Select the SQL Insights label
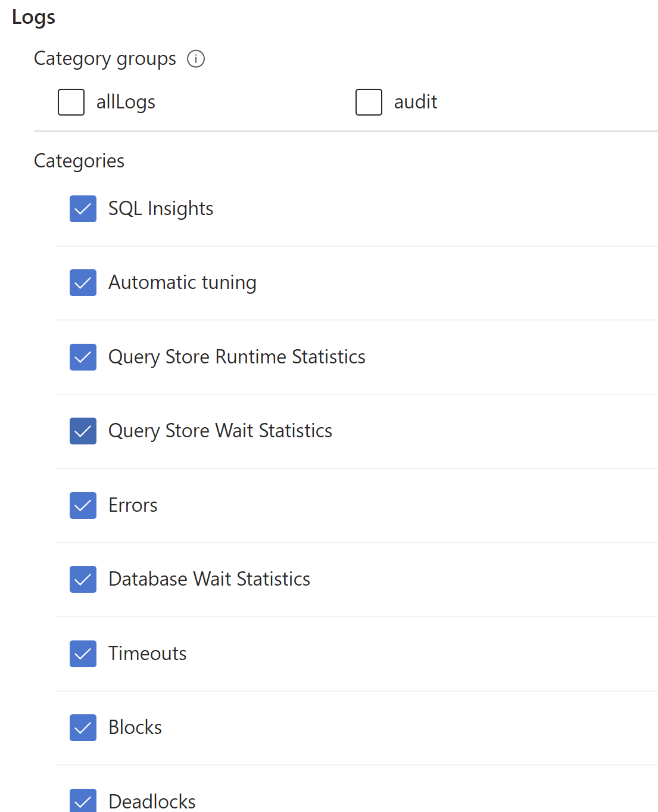 pos(161,209)
